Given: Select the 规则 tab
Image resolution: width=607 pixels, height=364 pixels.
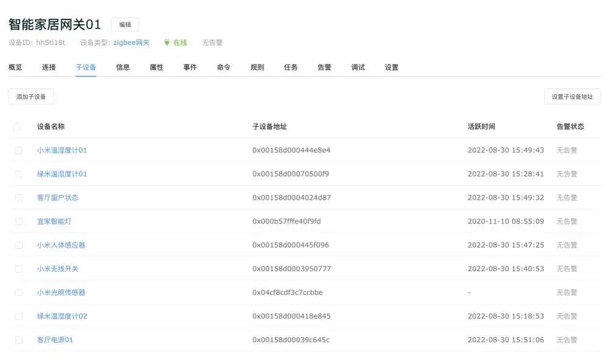Looking at the screenshot, I should (257, 67).
